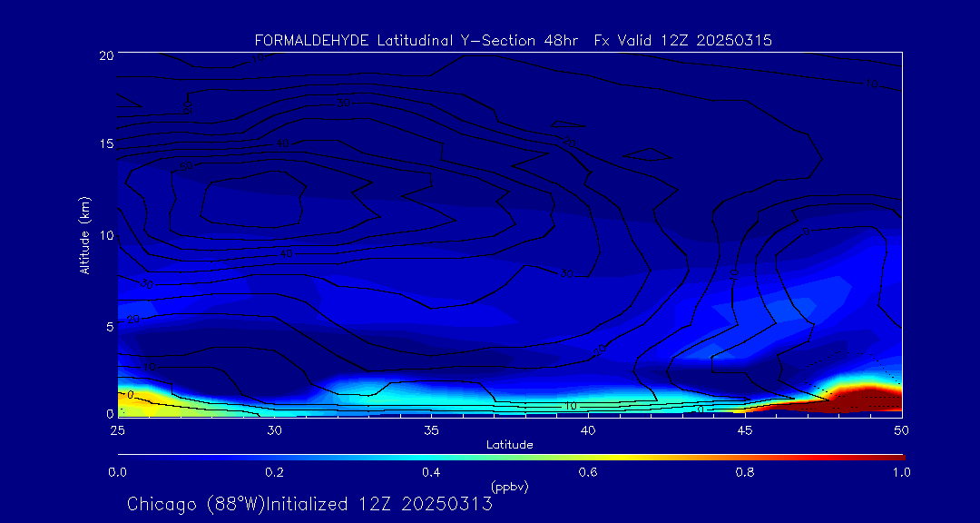Click the '(ppbv)' units label

tap(510, 487)
